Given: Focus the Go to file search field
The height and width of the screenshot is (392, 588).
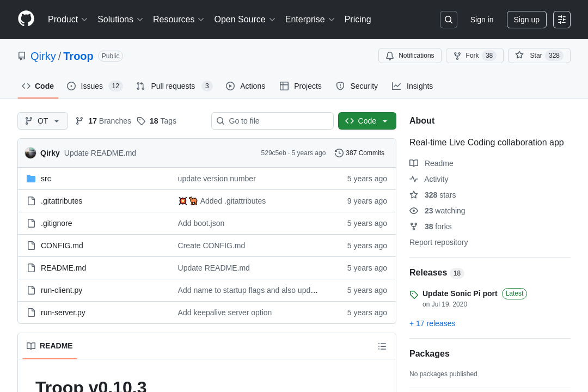Looking at the screenshot, I should pos(272,121).
